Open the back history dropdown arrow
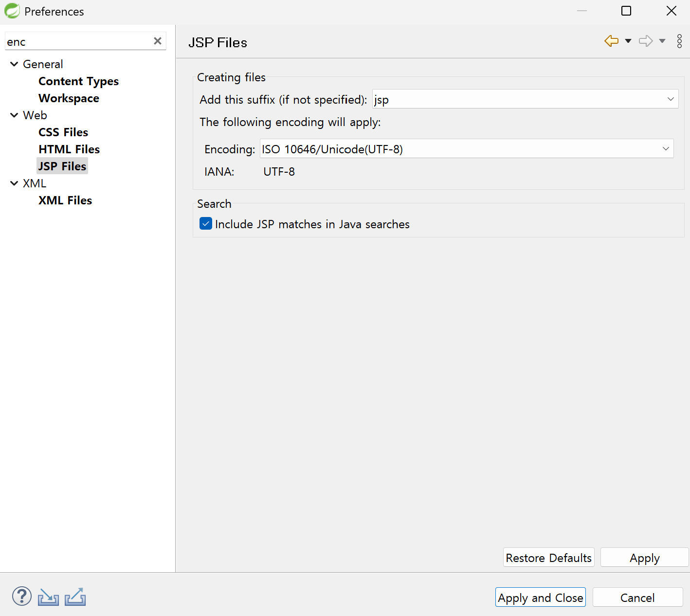 [628, 41]
